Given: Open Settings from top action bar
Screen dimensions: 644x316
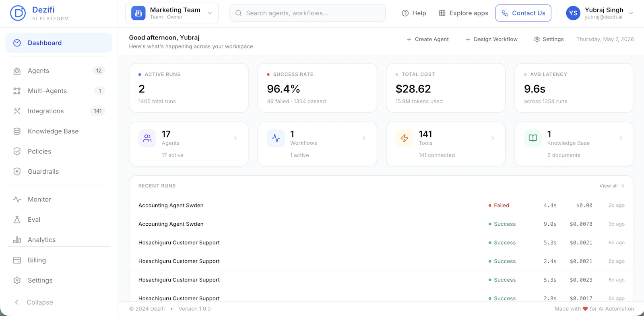Looking at the screenshot, I should coord(549,39).
